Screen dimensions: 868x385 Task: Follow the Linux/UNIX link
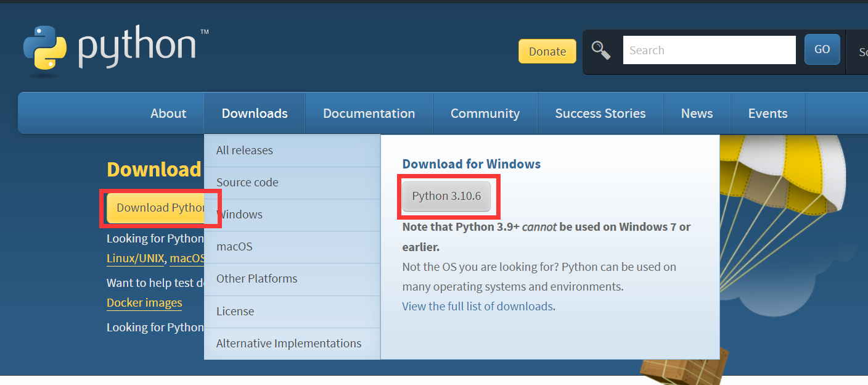click(x=136, y=259)
